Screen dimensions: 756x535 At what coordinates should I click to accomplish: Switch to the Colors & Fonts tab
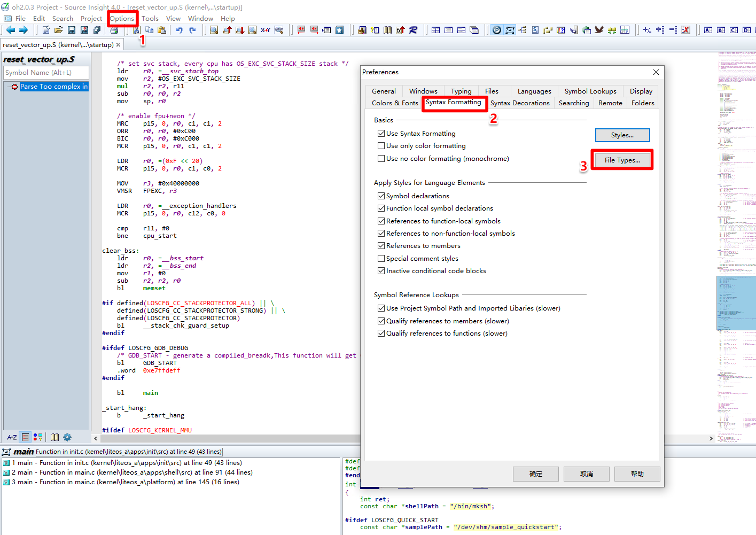[395, 103]
